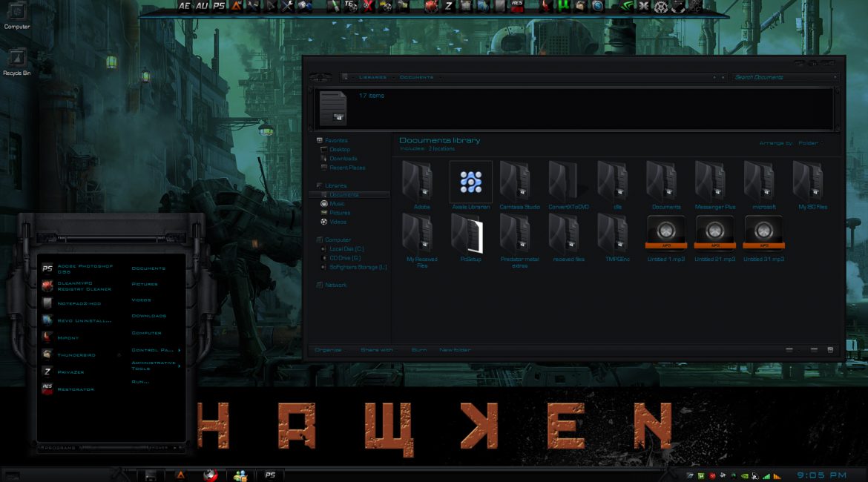Select the My Received Files folder
Image resolution: width=868 pixels, height=482 pixels.
pos(422,241)
